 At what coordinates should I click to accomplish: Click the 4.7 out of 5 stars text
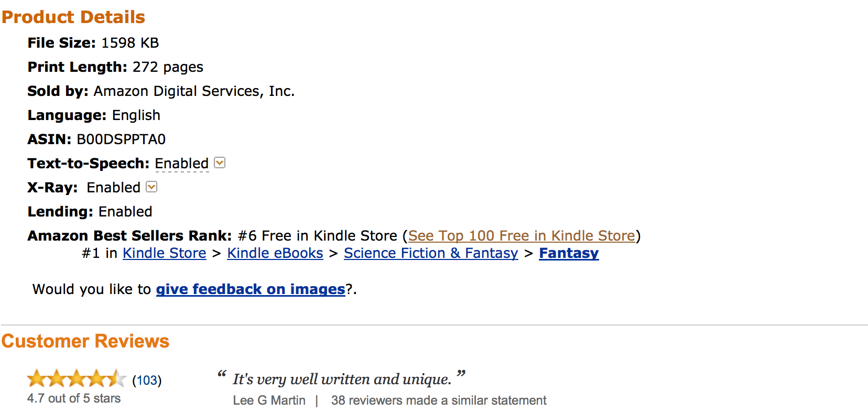tap(74, 398)
